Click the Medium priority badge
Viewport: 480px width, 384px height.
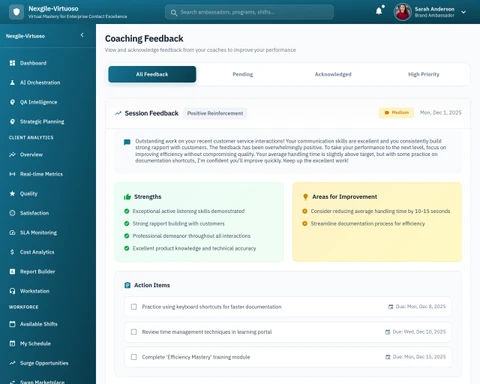click(x=396, y=113)
